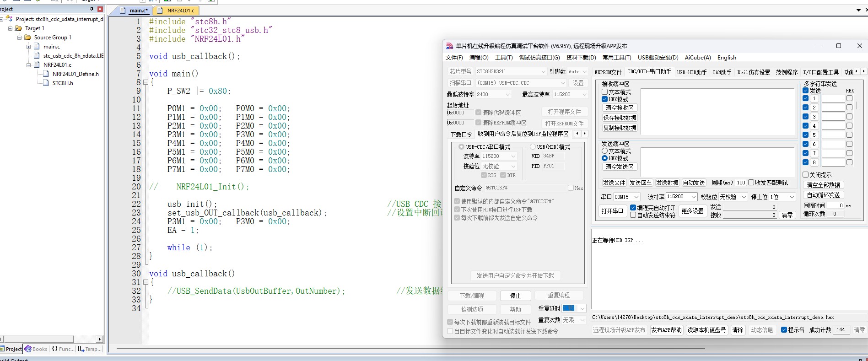Image resolution: width=868 pixels, height=361 pixels.
Task: Open the Func... braces tab icon
Action: coord(55,349)
